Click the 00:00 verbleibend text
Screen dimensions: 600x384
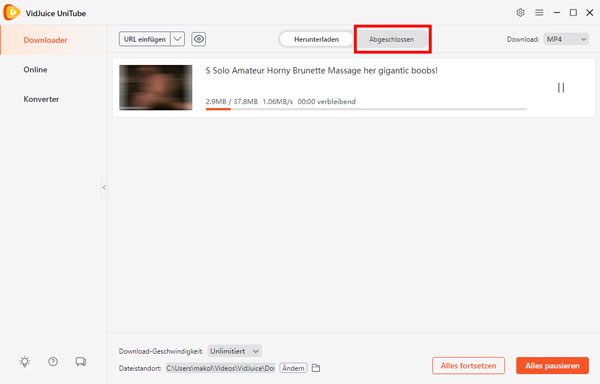click(327, 101)
